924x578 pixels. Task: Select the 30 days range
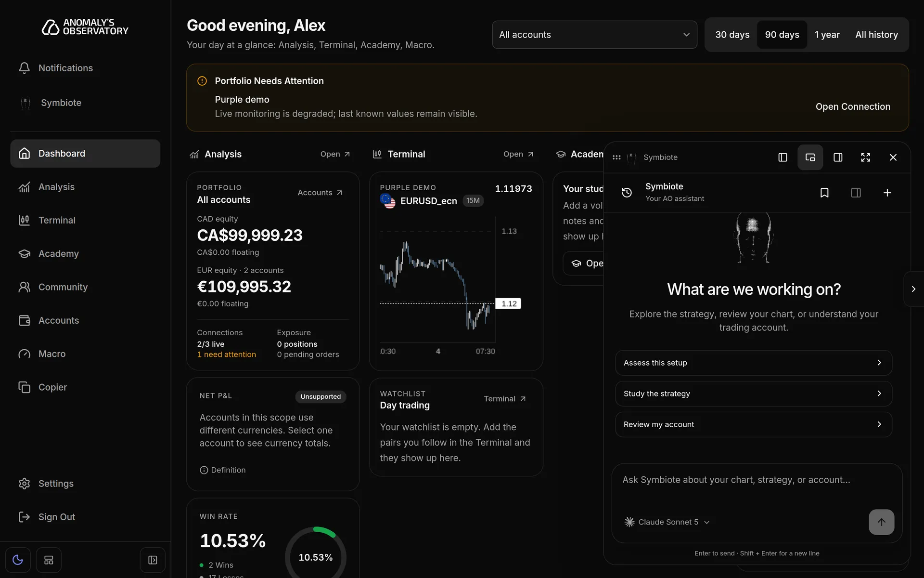(x=732, y=35)
